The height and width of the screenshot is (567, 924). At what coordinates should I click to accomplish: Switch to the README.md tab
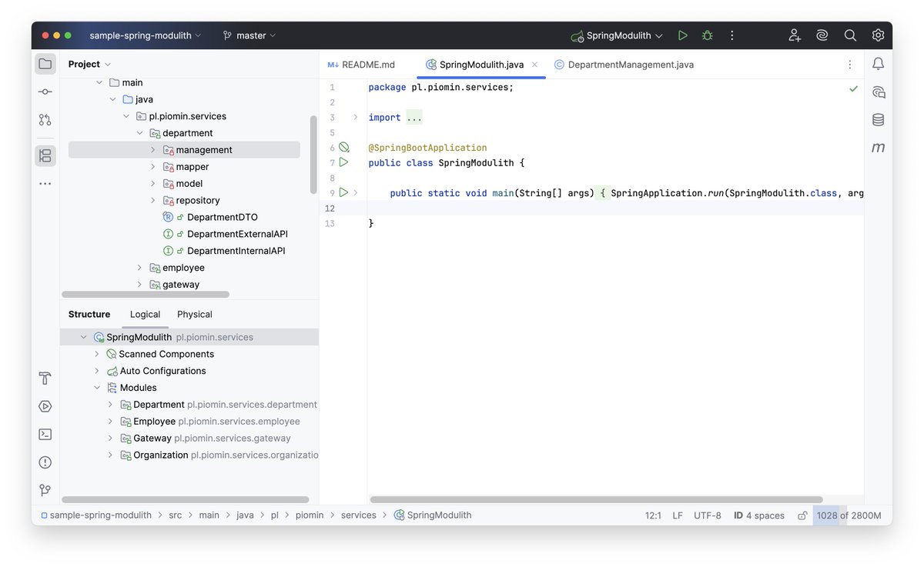coord(361,65)
